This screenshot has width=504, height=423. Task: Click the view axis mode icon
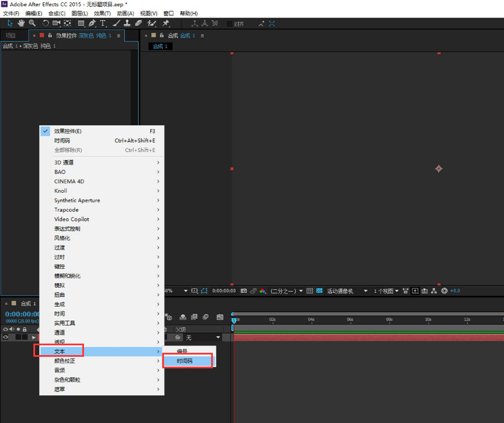215,24
